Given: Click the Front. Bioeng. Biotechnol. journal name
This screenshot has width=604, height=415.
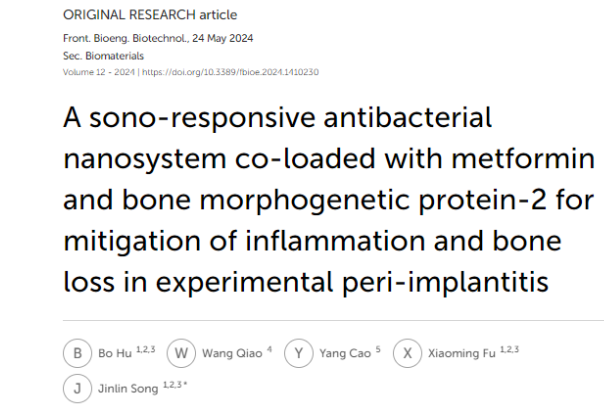Looking at the screenshot, I should 126,38.
